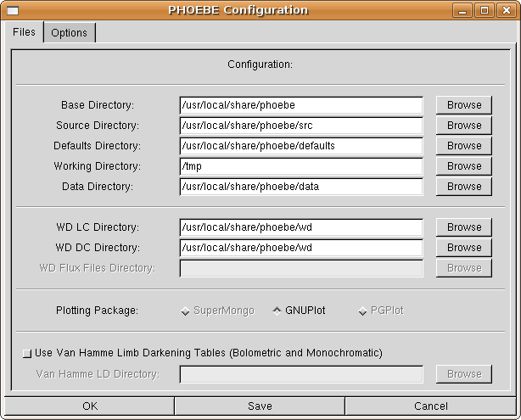
Task: Click the 'Configuration:' heading
Action: tap(260, 64)
